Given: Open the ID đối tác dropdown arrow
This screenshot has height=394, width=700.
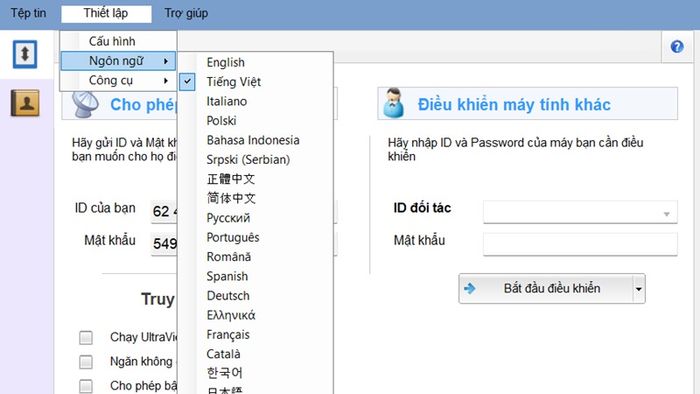Looking at the screenshot, I should [x=667, y=214].
